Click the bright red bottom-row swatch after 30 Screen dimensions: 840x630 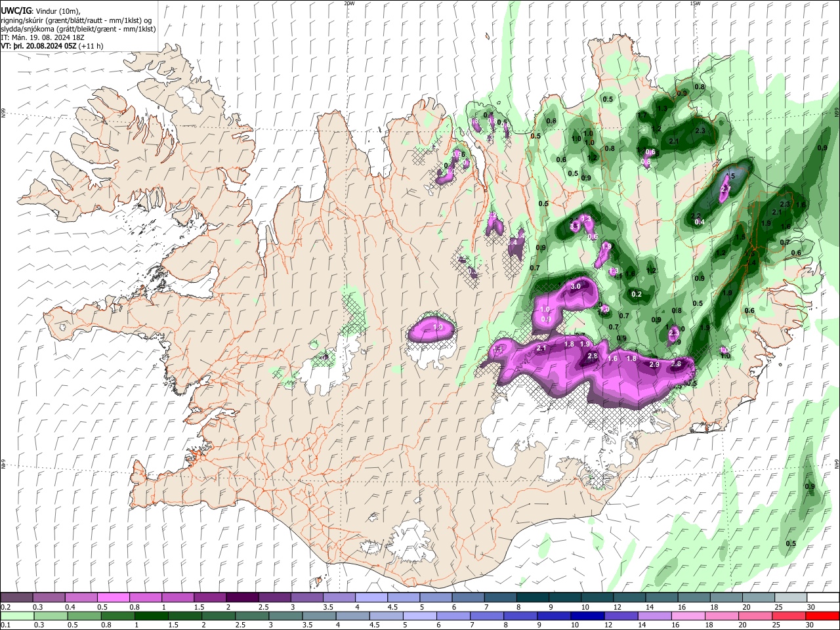click(x=823, y=616)
